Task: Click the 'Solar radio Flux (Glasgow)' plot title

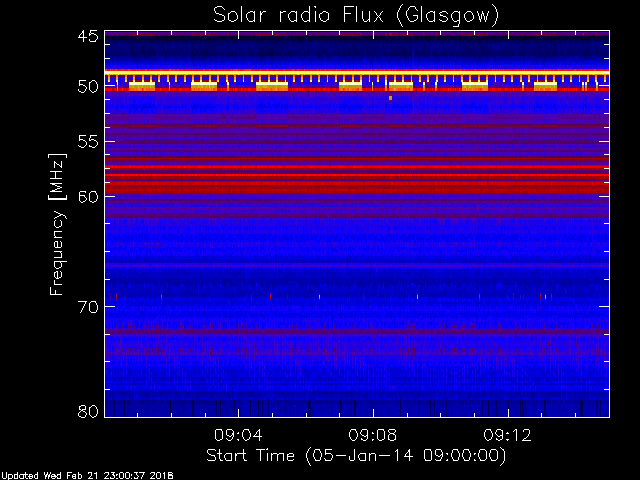Action: coord(355,15)
